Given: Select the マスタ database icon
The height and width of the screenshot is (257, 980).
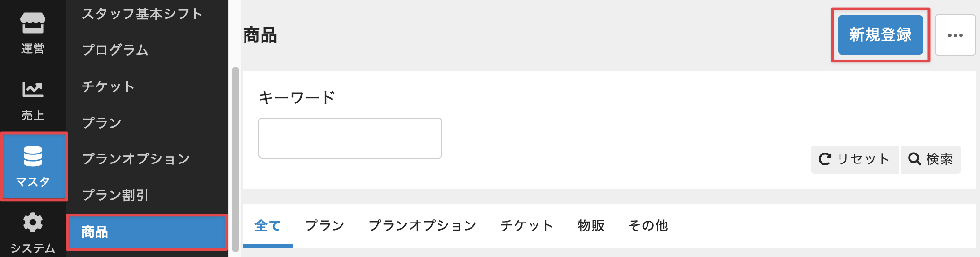Looking at the screenshot, I should coord(33,166).
